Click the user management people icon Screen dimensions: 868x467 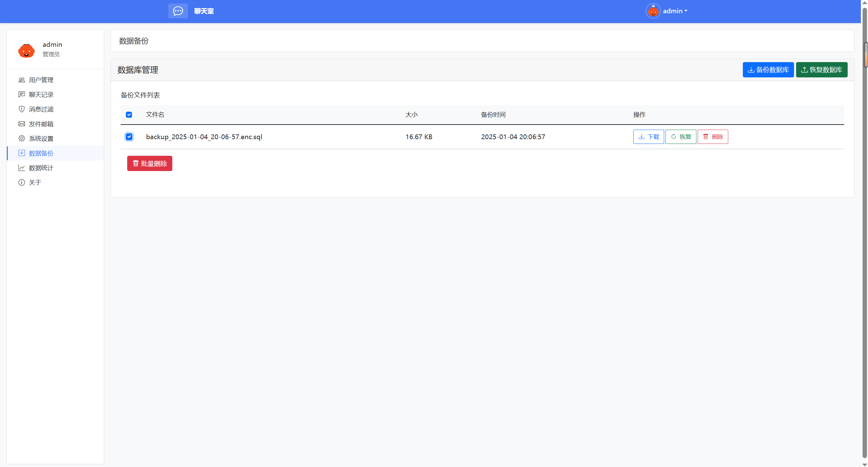(22, 80)
